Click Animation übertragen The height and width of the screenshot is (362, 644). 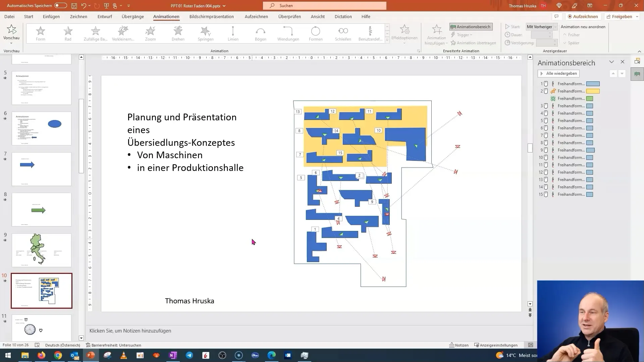pos(473,43)
